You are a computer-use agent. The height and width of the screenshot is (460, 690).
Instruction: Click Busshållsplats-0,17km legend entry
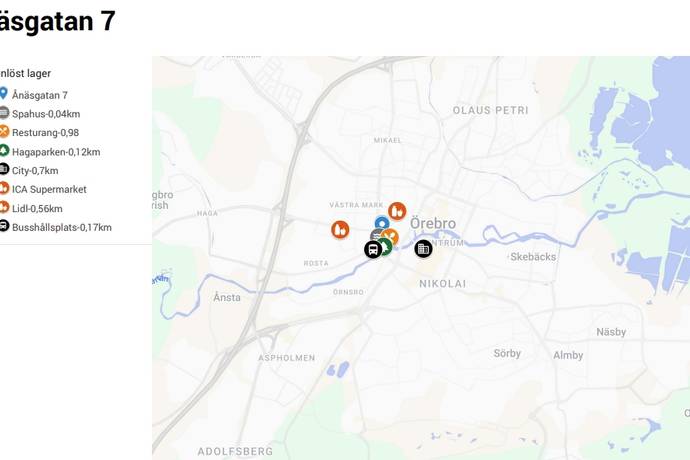[x=62, y=228]
